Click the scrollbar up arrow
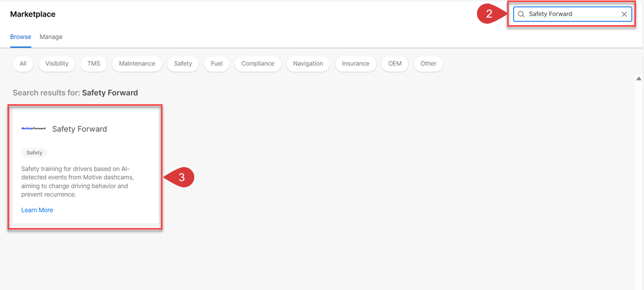644x290 pixels. click(639, 79)
